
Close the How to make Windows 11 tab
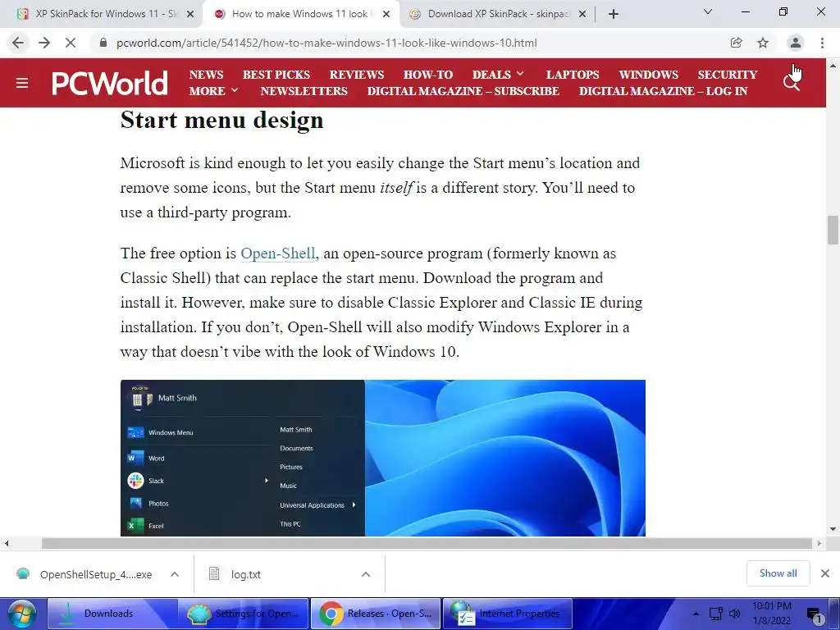[x=386, y=15]
